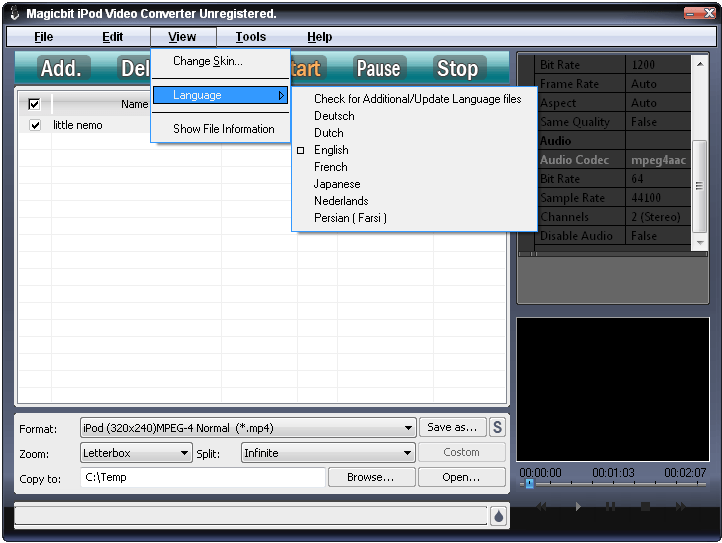Click the preview fast-forward button
This screenshot has width=722, height=543.
pyautogui.click(x=681, y=507)
